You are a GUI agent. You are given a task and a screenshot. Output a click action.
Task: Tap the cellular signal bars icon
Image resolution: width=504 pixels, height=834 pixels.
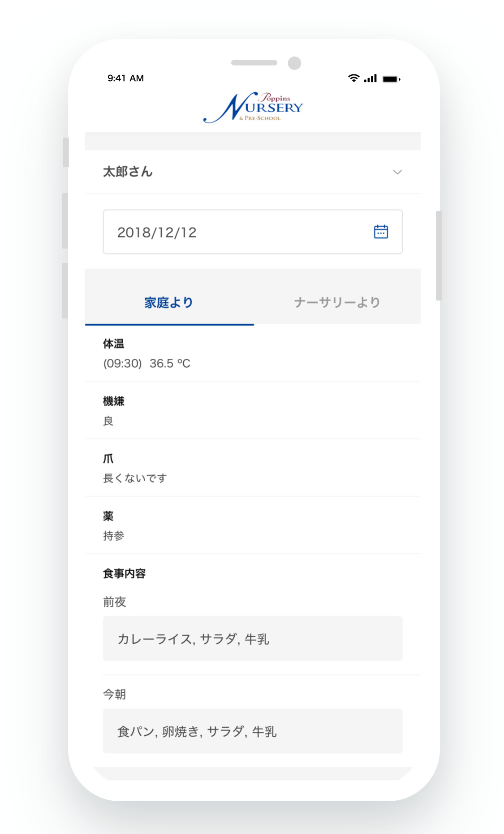point(370,78)
